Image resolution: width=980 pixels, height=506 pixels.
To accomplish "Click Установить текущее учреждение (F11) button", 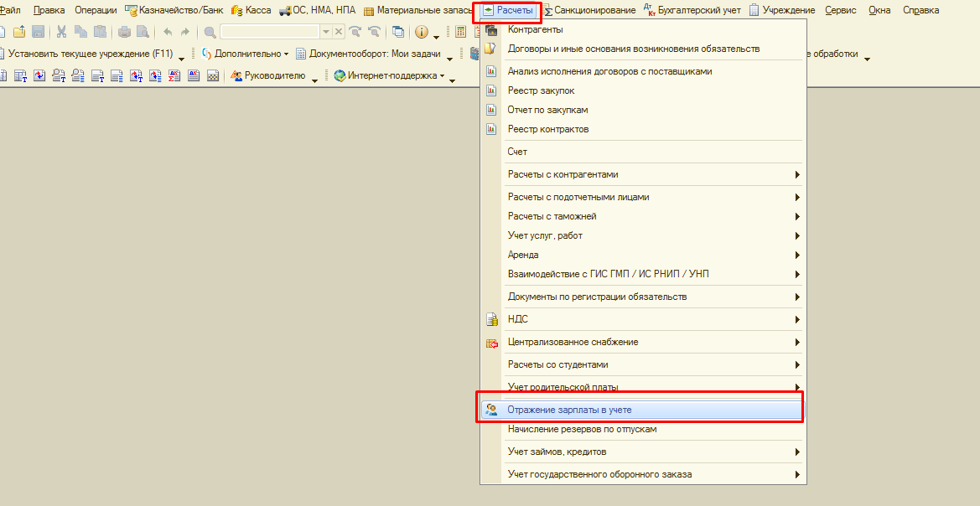I will [x=90, y=54].
